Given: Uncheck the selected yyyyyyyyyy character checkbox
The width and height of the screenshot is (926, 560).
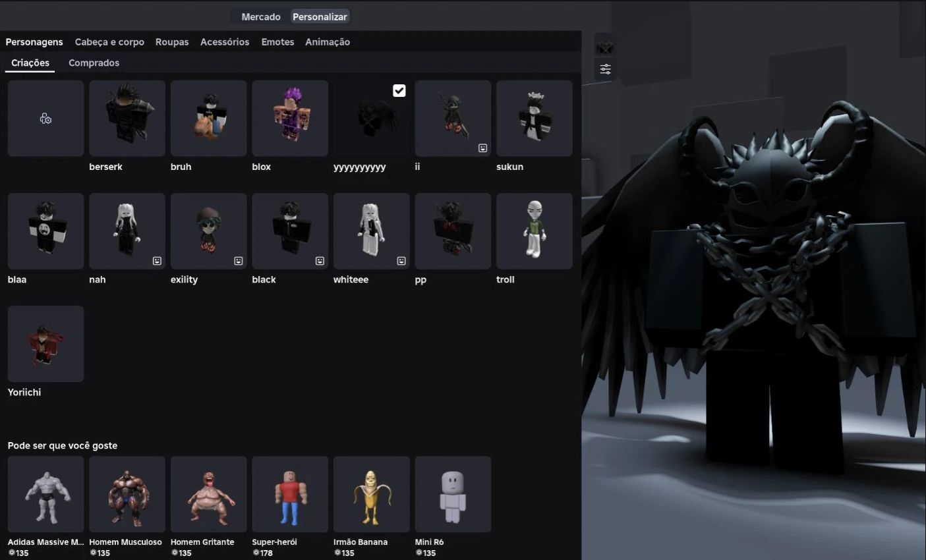Looking at the screenshot, I should click(x=399, y=91).
